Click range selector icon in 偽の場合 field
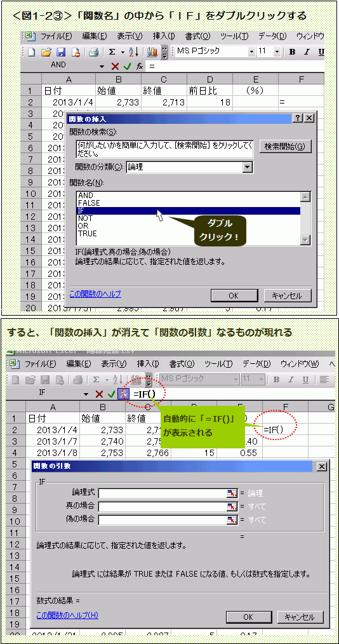Image resolution: width=339 pixels, height=644 pixels. pyautogui.click(x=232, y=520)
